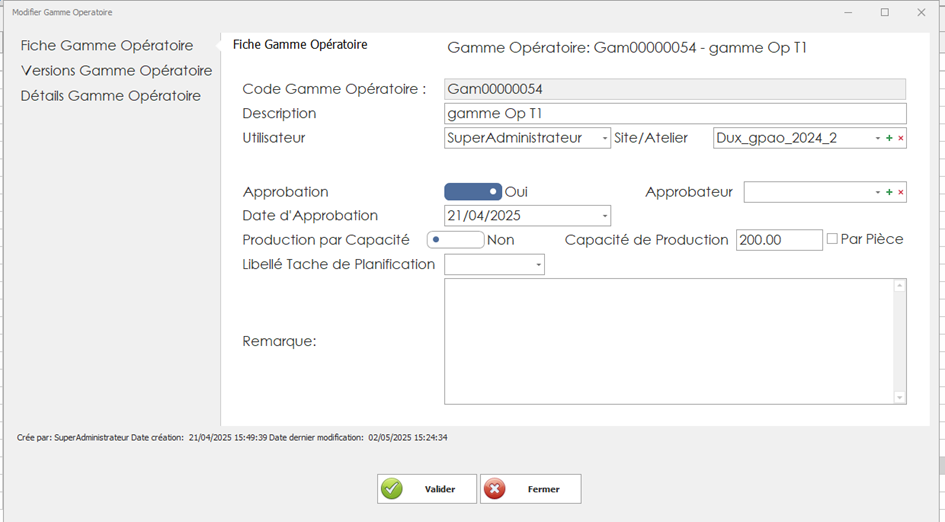The height and width of the screenshot is (522, 945).
Task: Open the Utilisateur dropdown
Action: tap(604, 138)
